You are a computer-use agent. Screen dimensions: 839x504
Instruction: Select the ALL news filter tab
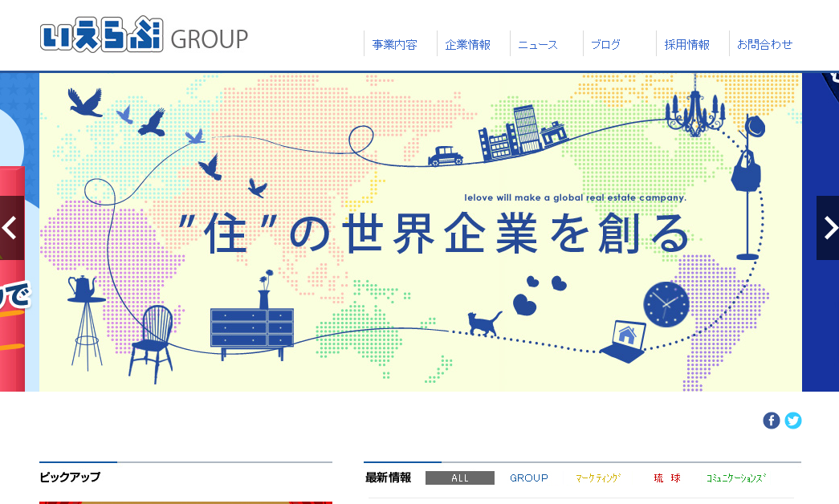click(x=460, y=478)
